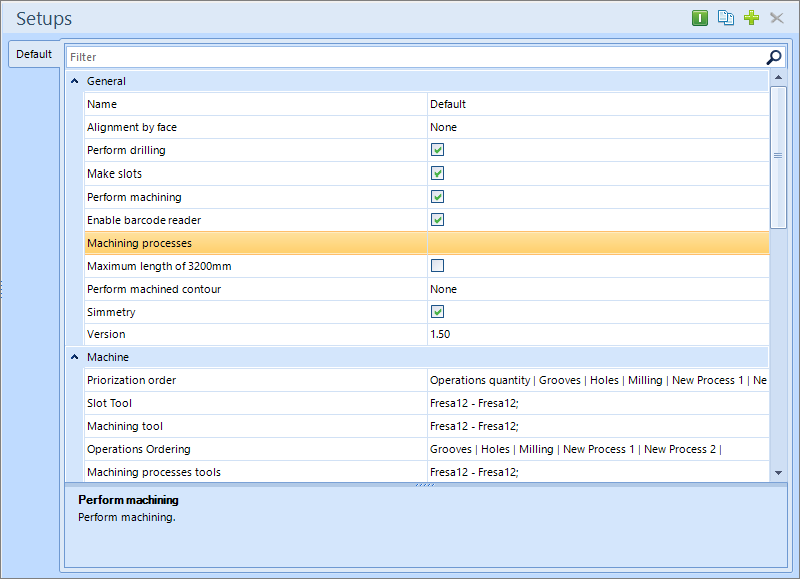This screenshot has width=800, height=579.
Task: Close the Setups panel
Action: coord(777,18)
